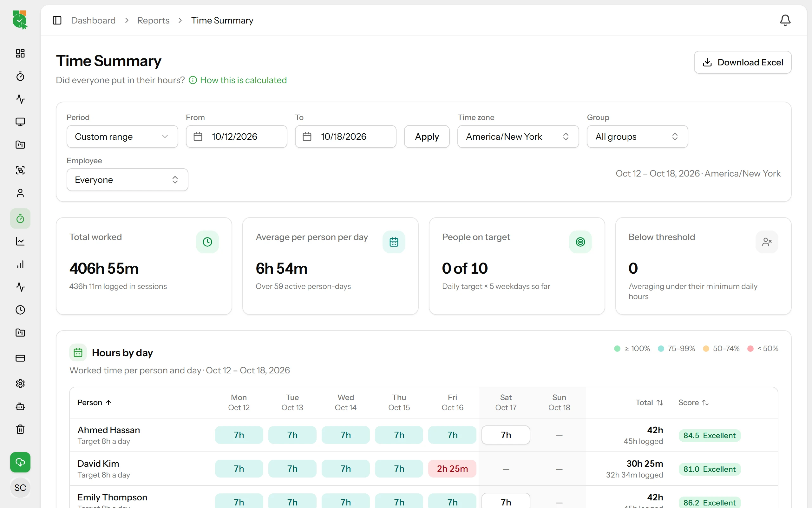Screen dimensions: 812x508
Task: Open the dashboard grid icon in the sidebar
Action: click(20, 53)
